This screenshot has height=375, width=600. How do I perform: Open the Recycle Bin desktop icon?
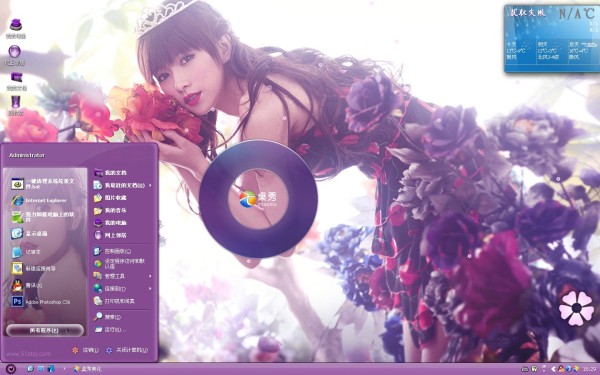pyautogui.click(x=16, y=106)
